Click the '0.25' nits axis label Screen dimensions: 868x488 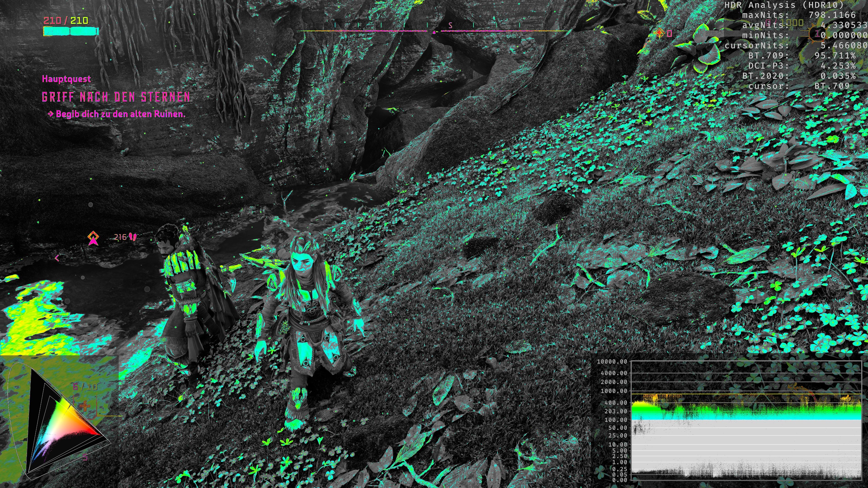619,469
